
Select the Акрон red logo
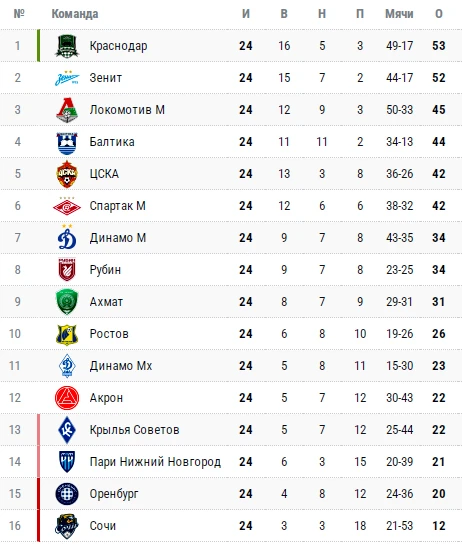point(67,398)
